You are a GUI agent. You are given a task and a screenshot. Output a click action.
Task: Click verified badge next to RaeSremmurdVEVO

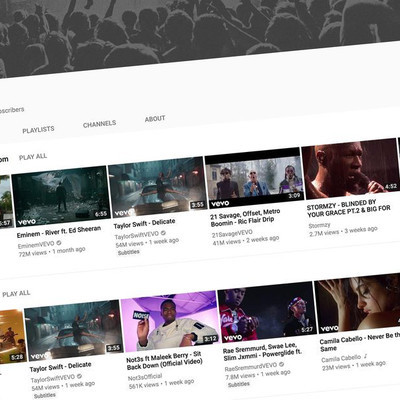[x=282, y=364]
